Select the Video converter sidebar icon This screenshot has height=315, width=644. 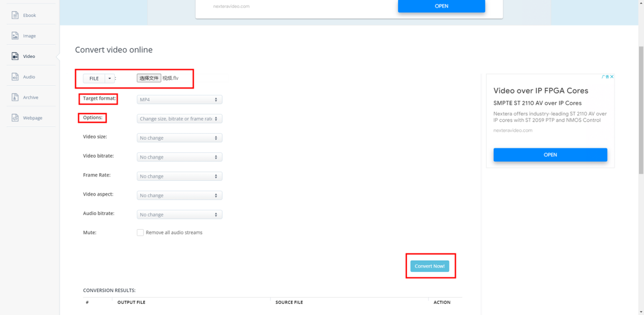coord(15,56)
